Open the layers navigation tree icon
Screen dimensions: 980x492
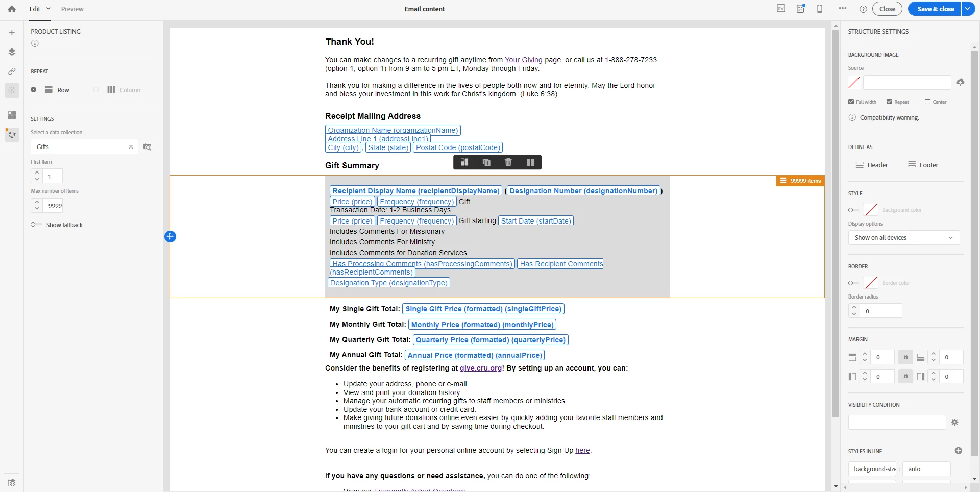pos(12,52)
